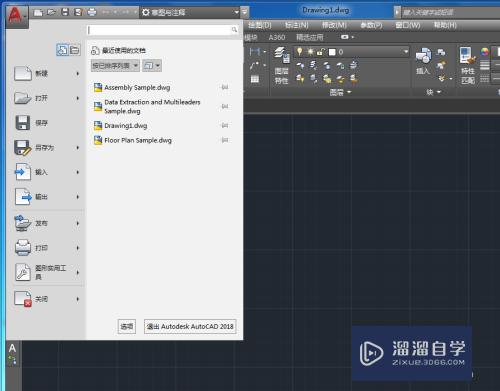Click the red AutoCAD application button

point(17,16)
